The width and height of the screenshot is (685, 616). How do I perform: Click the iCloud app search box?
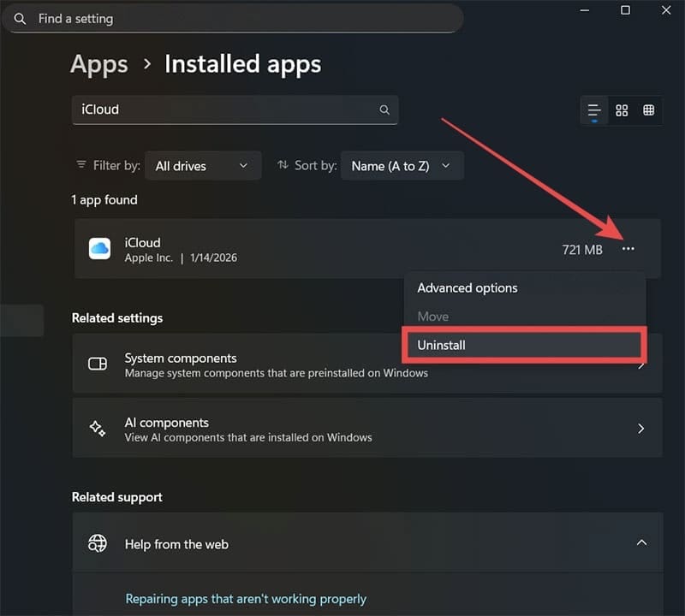(x=235, y=110)
